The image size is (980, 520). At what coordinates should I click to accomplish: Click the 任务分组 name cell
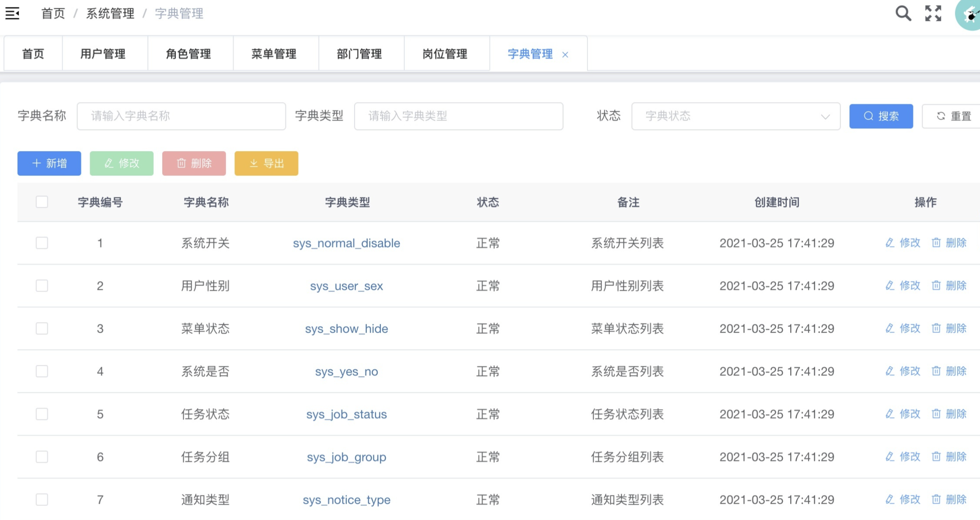[205, 457]
